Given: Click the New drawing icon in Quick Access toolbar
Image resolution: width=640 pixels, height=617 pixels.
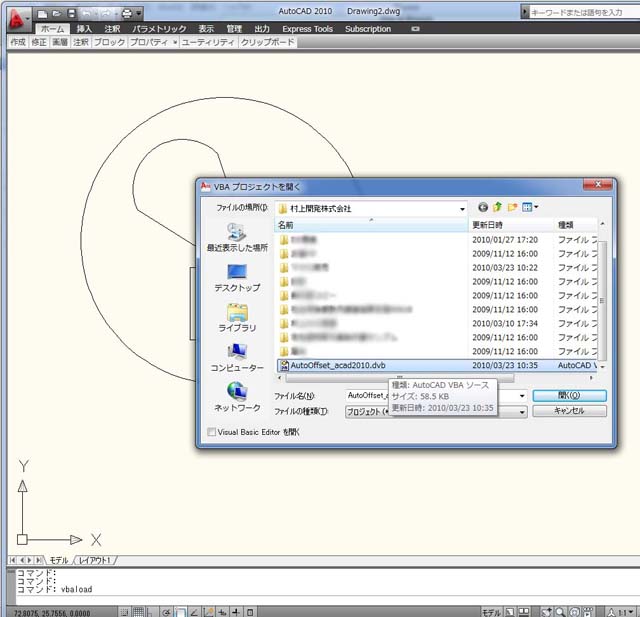Looking at the screenshot, I should coord(42,14).
